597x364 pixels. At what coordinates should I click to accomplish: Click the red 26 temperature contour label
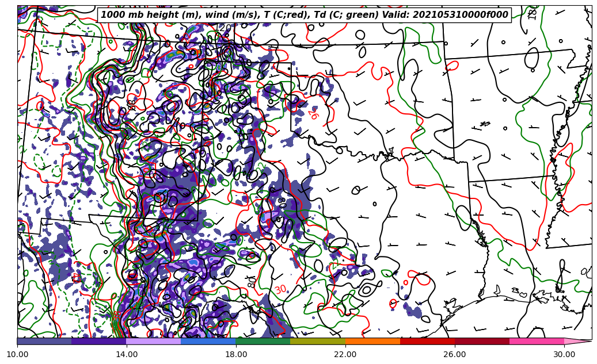(313, 114)
